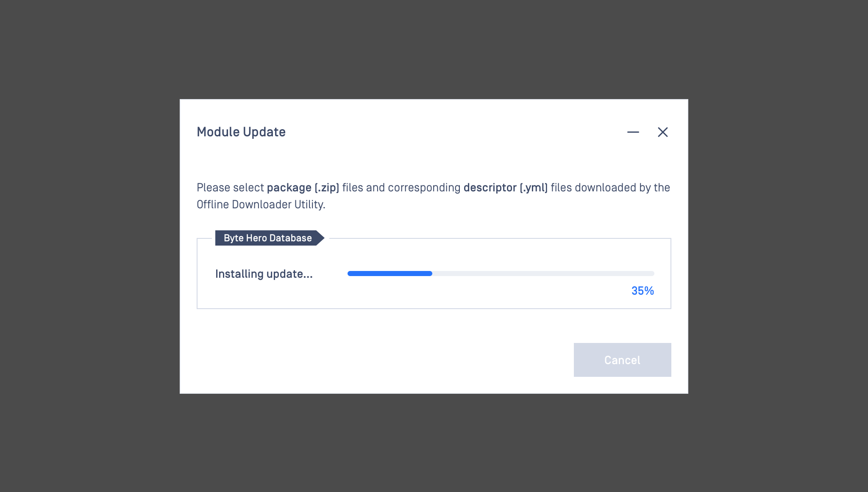Click the "Offline Downloader Utility." text
The image size is (868, 492).
[261, 205]
